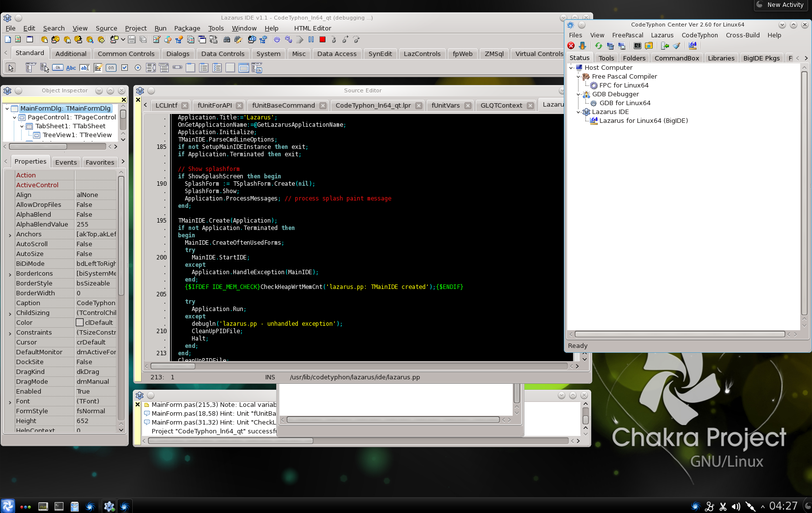
Task: Expand the ChildSizing property
Action: tap(10, 314)
